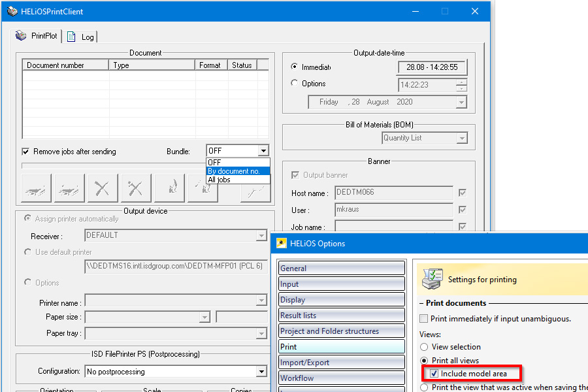Image resolution: width=588 pixels, height=392 pixels.
Task: Click the User input field with mkraus
Action: [394, 210]
